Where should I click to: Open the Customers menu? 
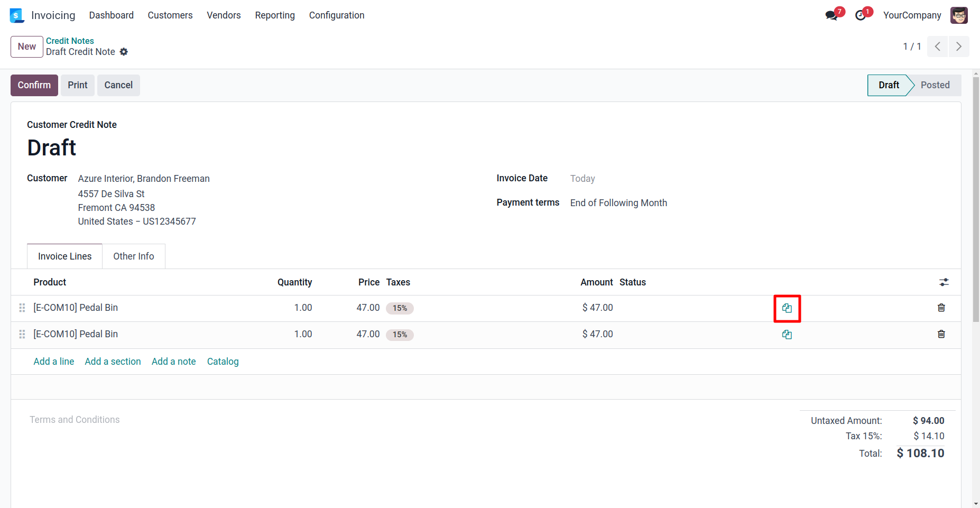170,15
